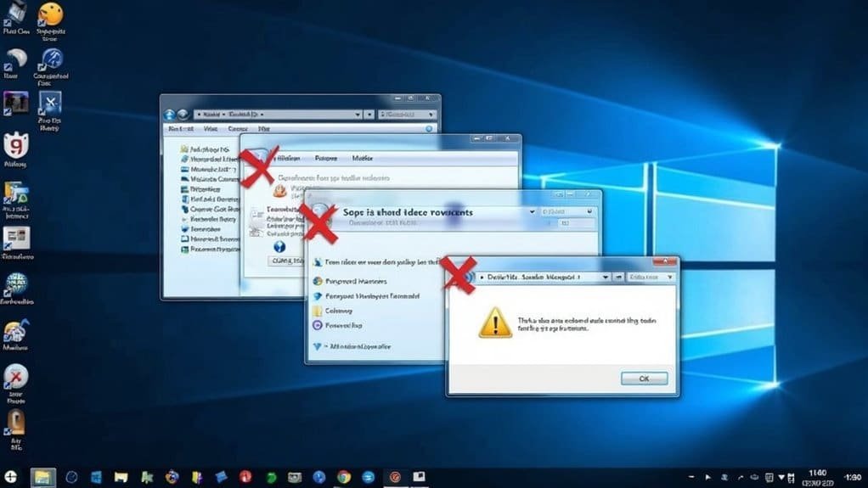This screenshot has height=488, width=868.
Task: Open the padlock desktop icon
Action: click(15, 422)
